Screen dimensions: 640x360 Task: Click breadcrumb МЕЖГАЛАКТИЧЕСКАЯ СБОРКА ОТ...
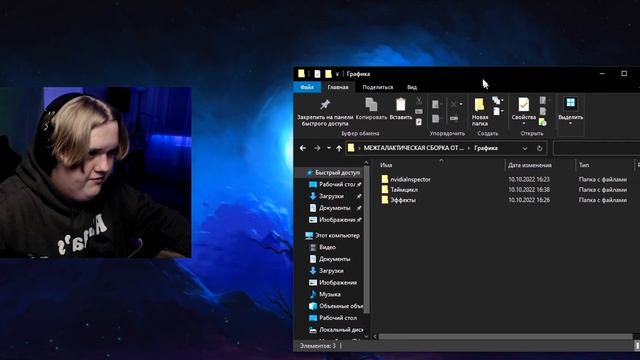(x=413, y=148)
